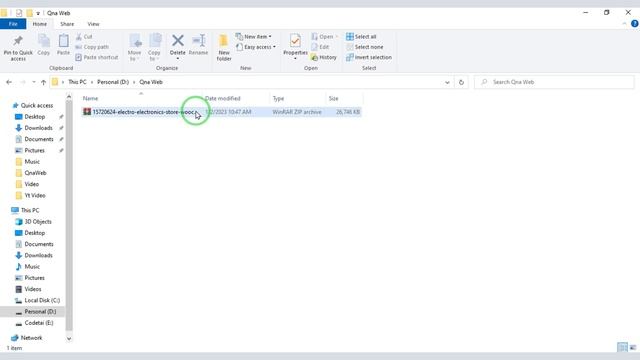Open the ribbon Open dropdown
This screenshot has width=640, height=360.
pyautogui.click(x=324, y=37)
